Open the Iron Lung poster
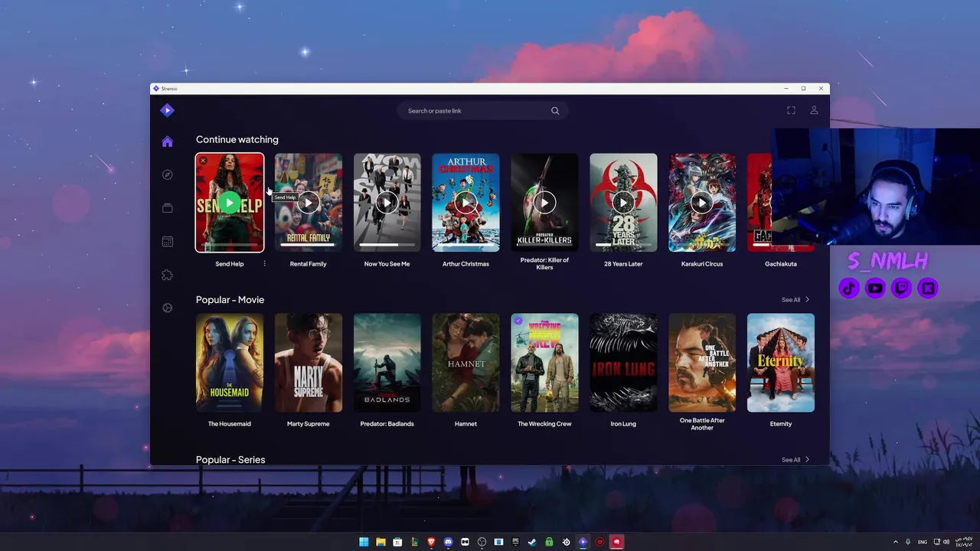 (x=623, y=363)
